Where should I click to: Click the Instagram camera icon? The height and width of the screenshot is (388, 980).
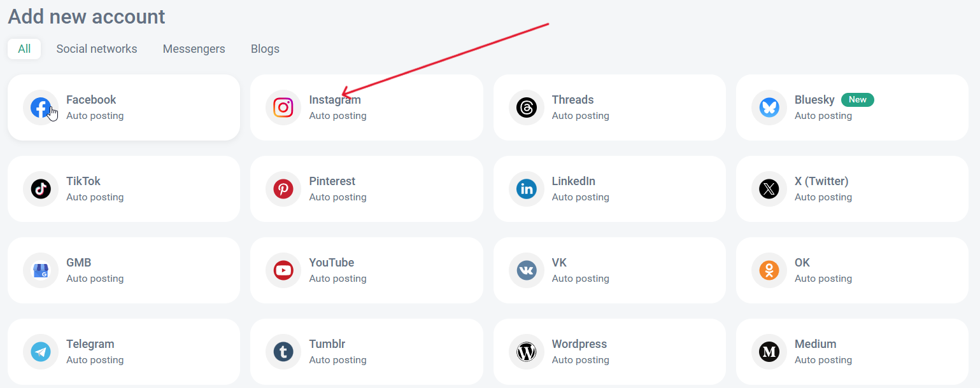coord(283,107)
